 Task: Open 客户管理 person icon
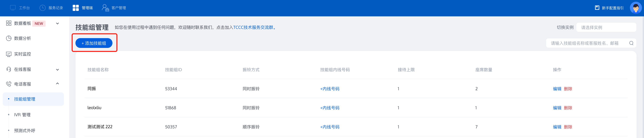point(105,8)
